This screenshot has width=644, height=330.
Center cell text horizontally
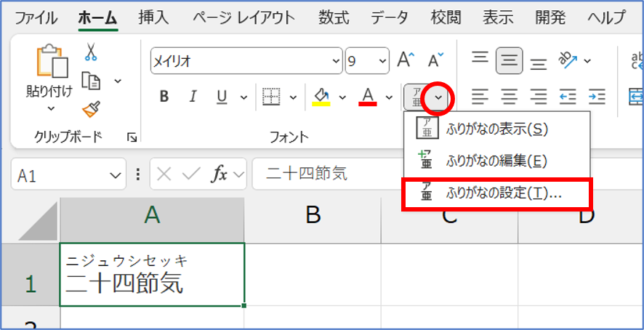pyautogui.click(x=510, y=97)
